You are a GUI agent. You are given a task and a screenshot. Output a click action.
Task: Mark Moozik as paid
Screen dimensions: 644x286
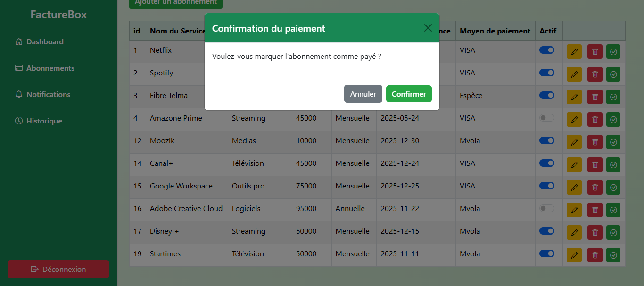tap(613, 142)
